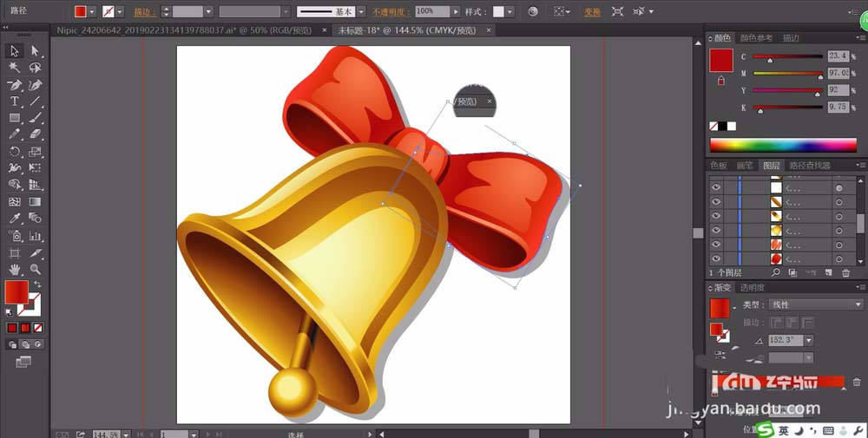The width and height of the screenshot is (868, 438).
Task: Select the Column Graph tool
Action: tap(36, 236)
